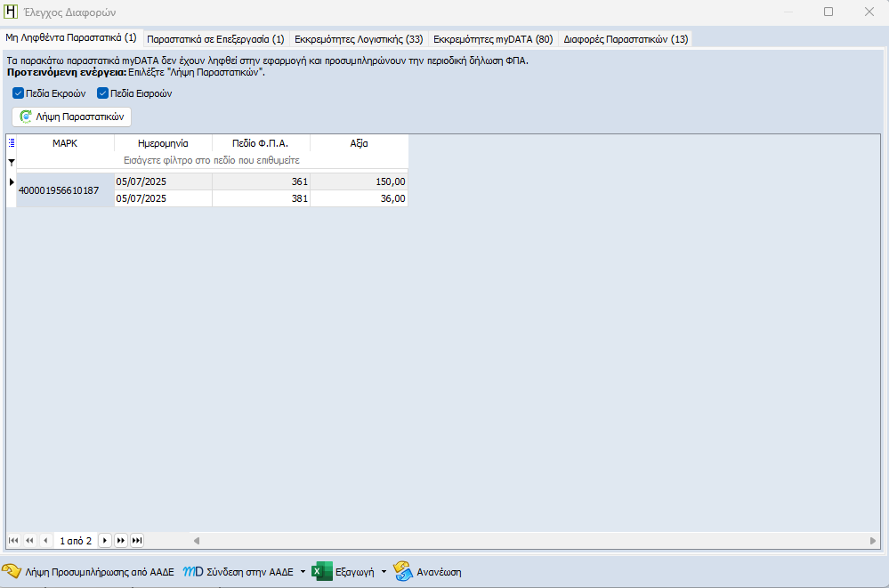
Task: Click the myDATA Σύνδεση στην ΑΑΔΕ icon
Action: click(193, 571)
